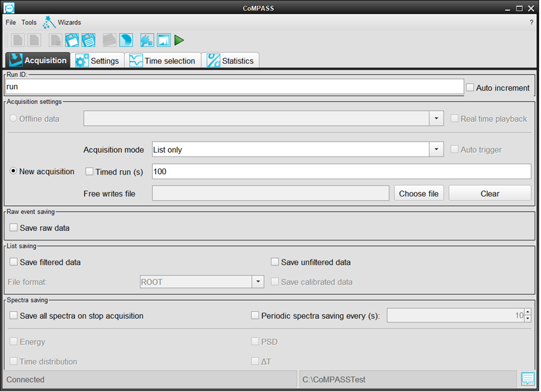
Task: Increase periodic saving interval with up arrow
Action: click(x=528, y=312)
